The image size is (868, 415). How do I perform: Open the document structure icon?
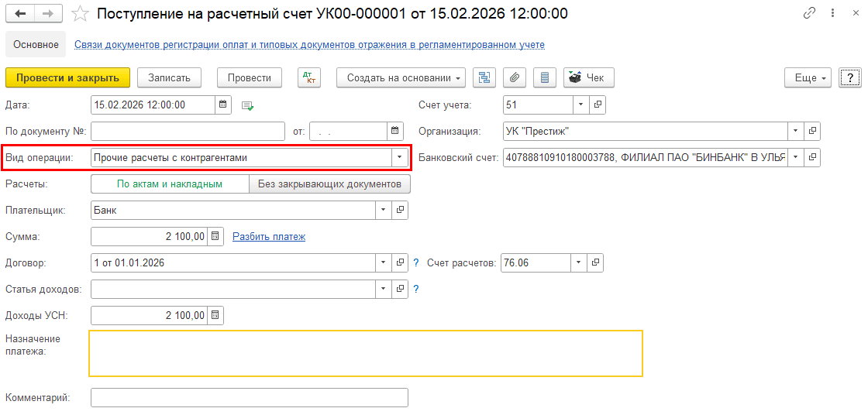[x=484, y=77]
